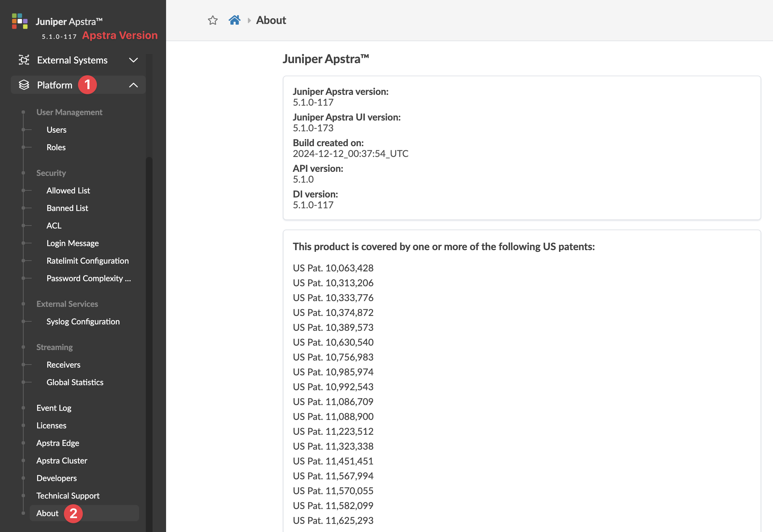Click the Platform layers icon
Image resolution: width=773 pixels, height=532 pixels.
(24, 85)
